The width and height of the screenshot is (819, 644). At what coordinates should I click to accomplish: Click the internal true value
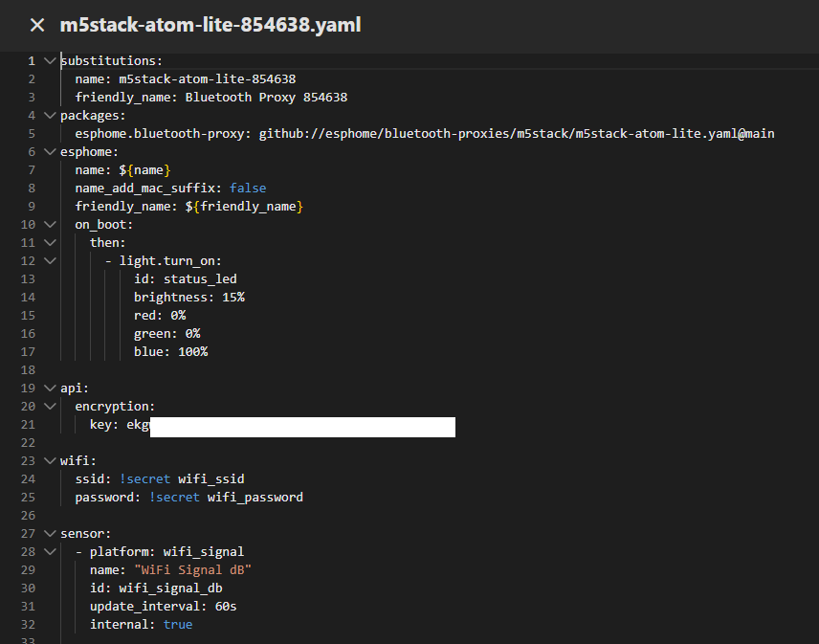coord(177,625)
